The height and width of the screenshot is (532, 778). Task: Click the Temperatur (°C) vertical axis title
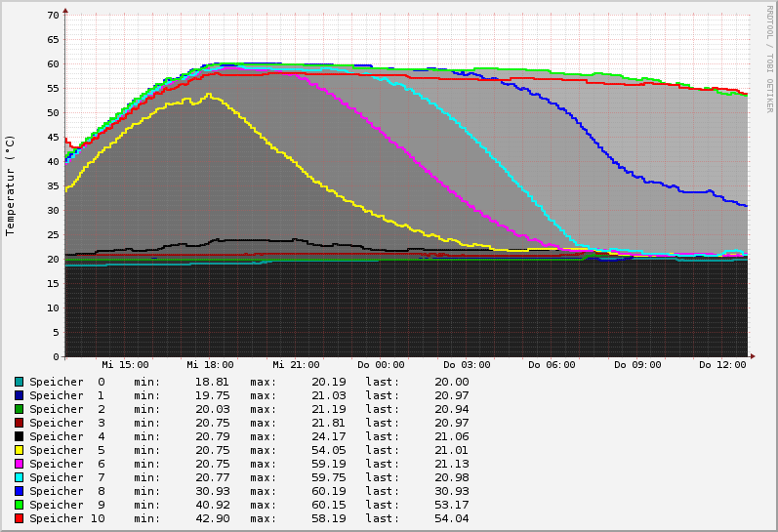[x=11, y=185]
